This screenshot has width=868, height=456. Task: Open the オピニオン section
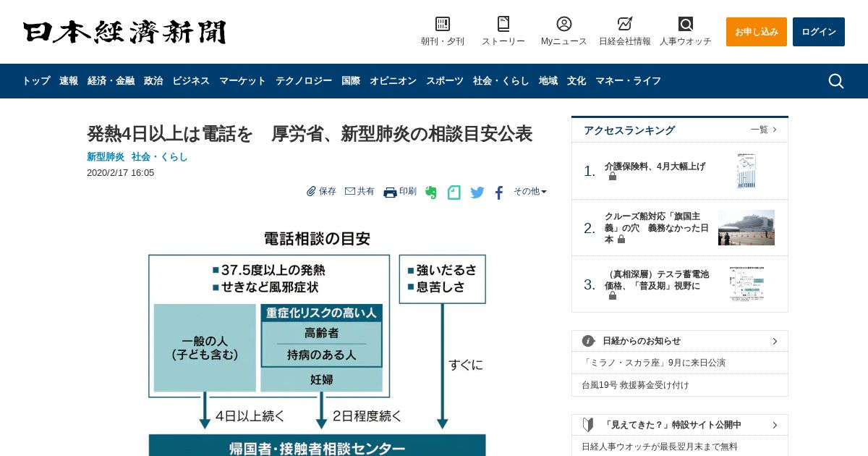point(393,81)
